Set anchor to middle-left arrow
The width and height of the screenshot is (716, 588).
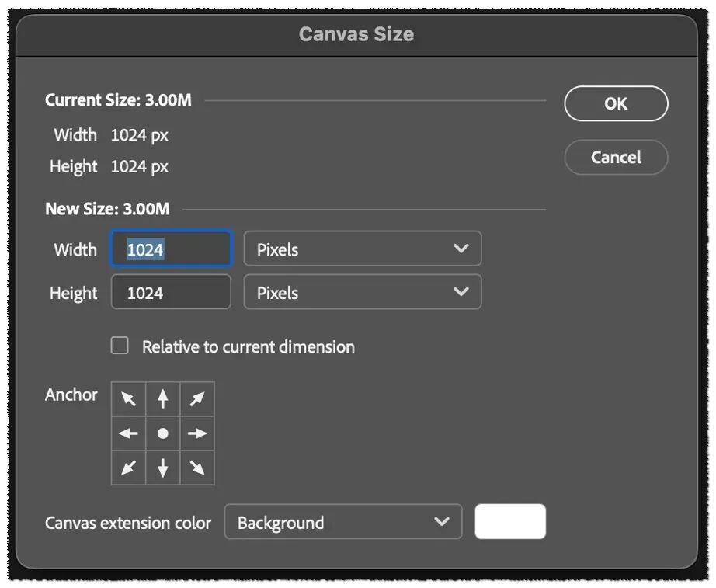pos(129,433)
